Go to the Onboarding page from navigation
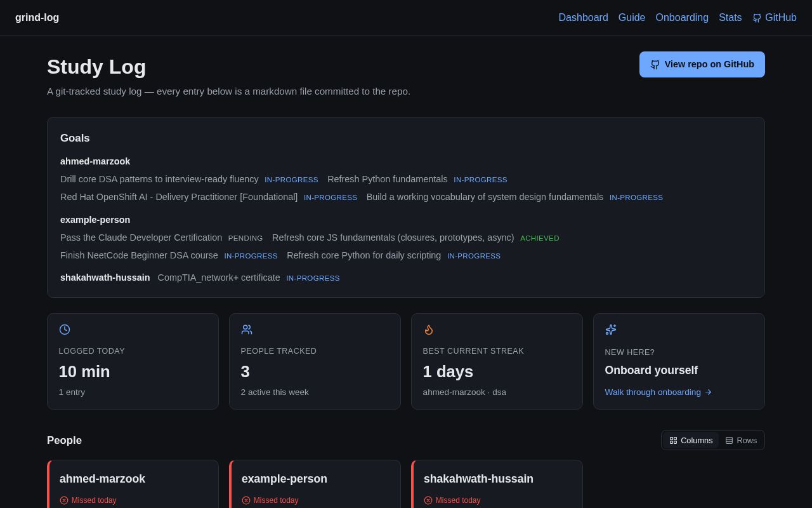 point(682,18)
